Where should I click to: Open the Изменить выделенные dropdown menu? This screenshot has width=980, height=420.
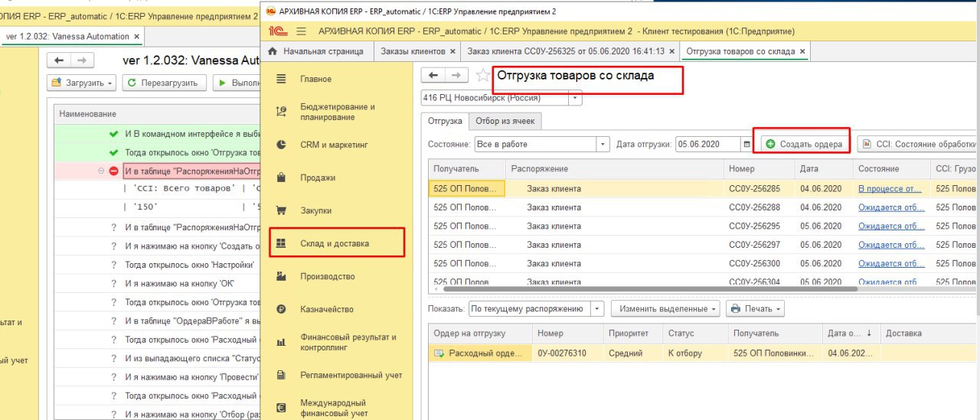[665, 309]
